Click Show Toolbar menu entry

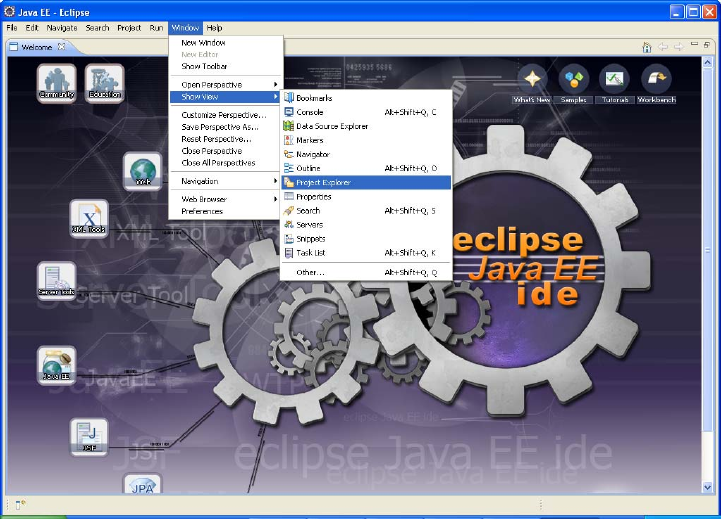coord(225,66)
